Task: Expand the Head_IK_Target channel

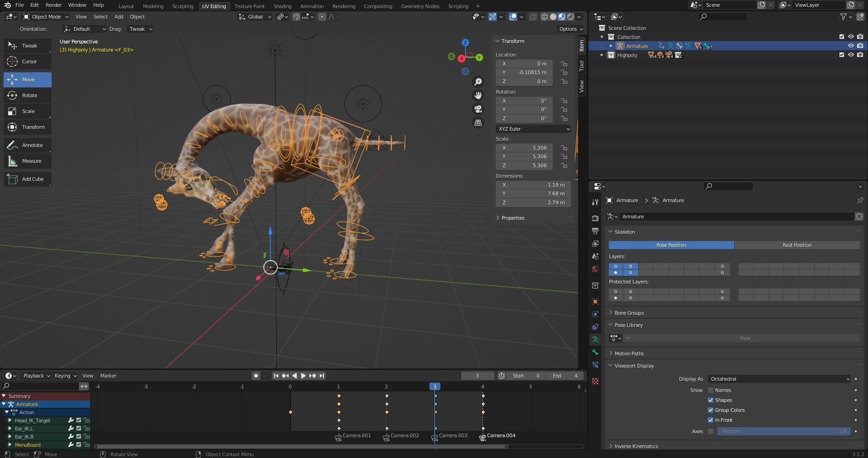Action: point(9,420)
